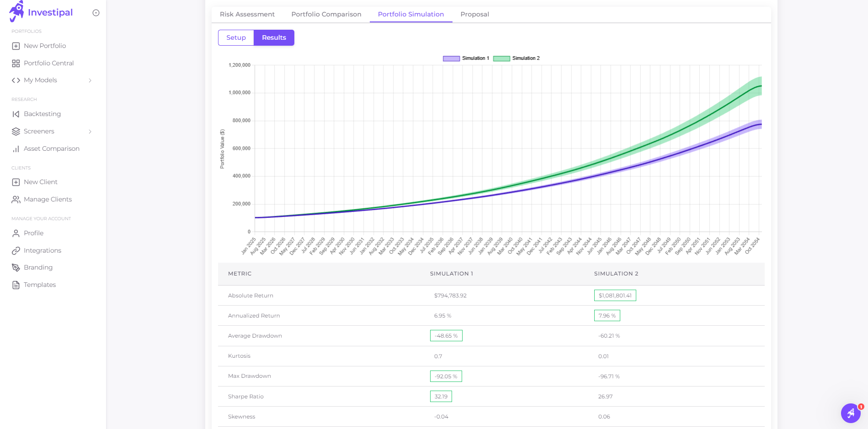Open the Proposal tab
Screen dimensions: 868x429
point(474,14)
